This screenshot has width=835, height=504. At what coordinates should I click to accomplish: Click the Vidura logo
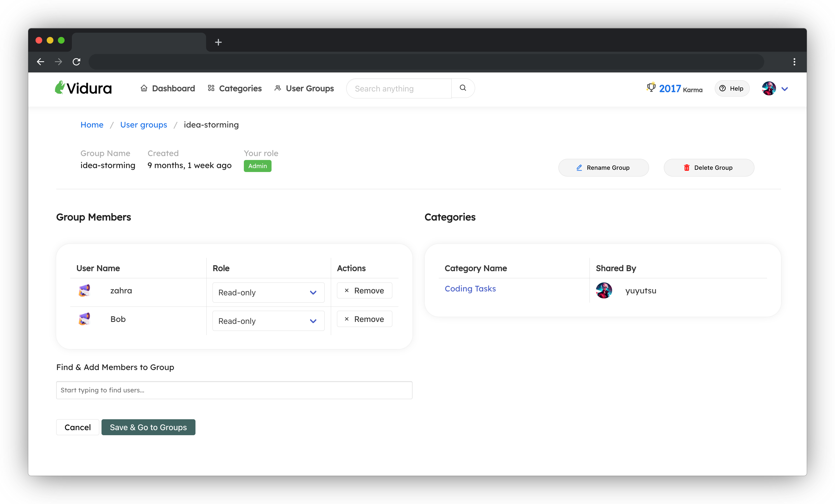83,88
